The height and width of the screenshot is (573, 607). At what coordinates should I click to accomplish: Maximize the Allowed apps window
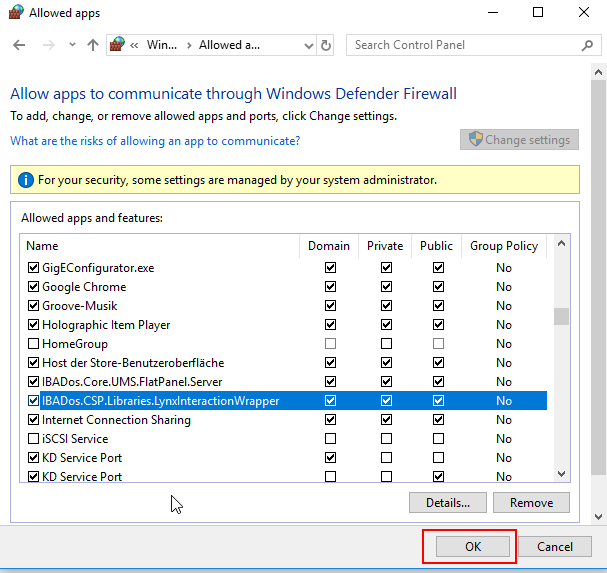click(x=538, y=12)
